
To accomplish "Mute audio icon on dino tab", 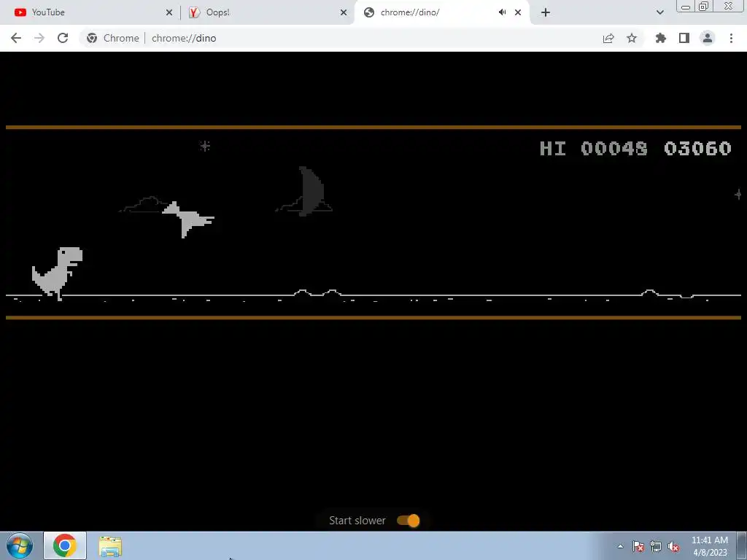I will click(x=502, y=12).
